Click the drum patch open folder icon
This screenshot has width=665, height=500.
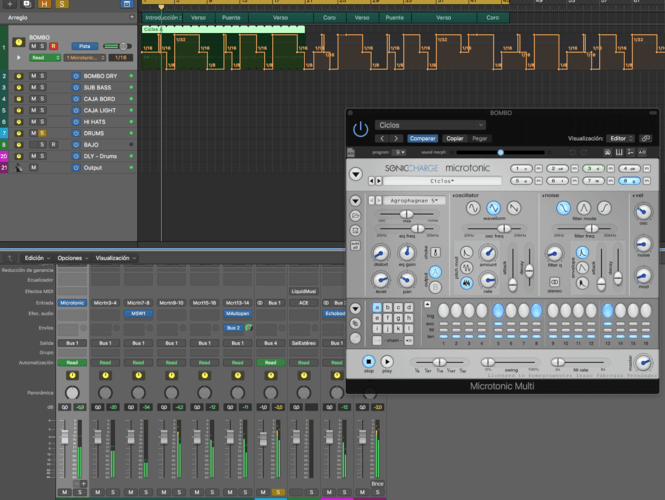click(x=356, y=215)
